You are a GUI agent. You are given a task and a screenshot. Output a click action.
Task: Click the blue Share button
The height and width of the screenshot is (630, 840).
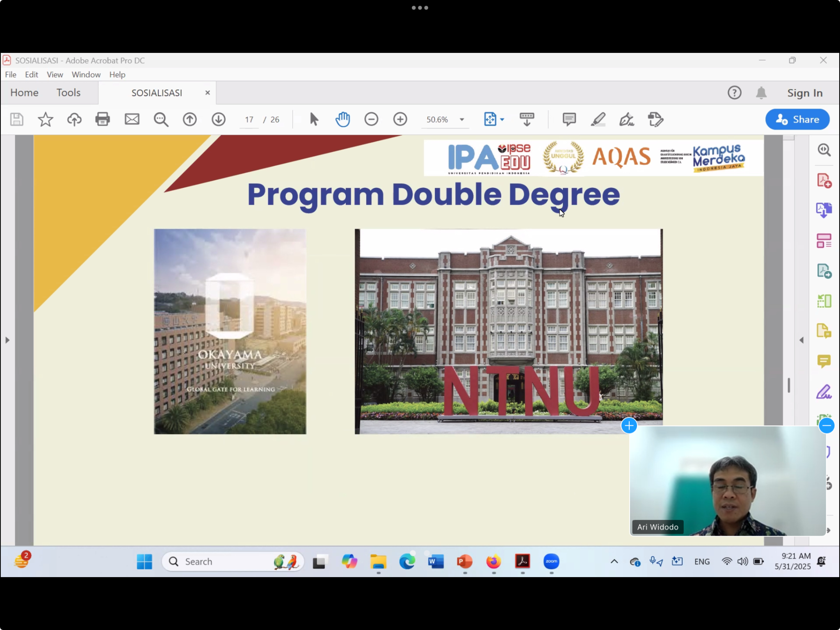797,119
